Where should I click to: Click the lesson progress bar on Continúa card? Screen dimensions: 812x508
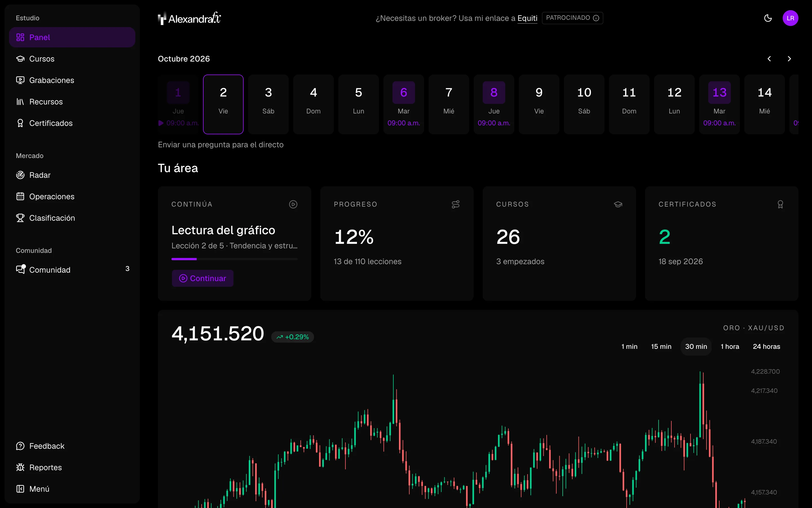tap(235, 259)
